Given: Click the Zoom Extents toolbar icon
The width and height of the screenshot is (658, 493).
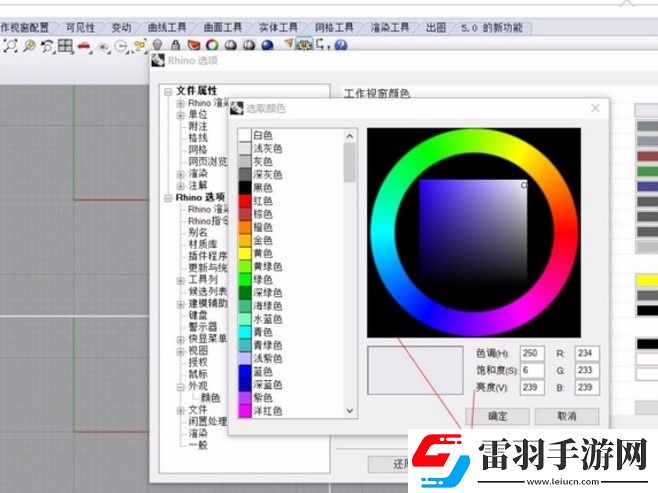Looking at the screenshot, I should tap(10, 45).
